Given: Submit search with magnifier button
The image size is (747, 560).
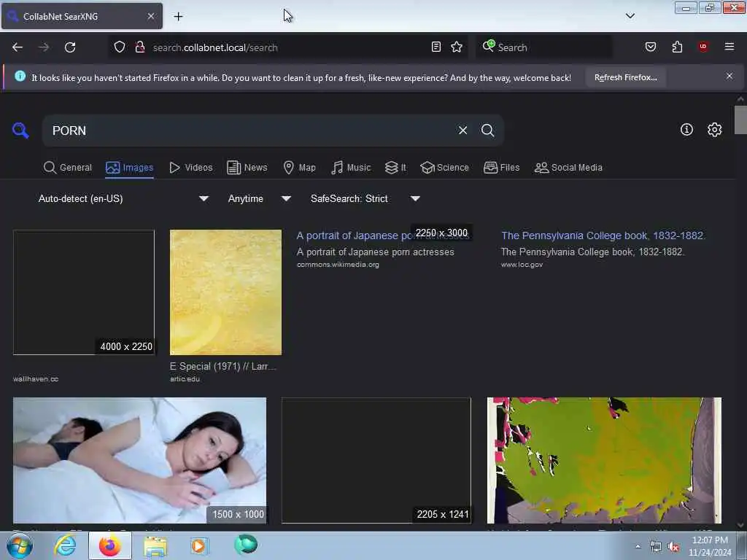Looking at the screenshot, I should pyautogui.click(x=487, y=130).
